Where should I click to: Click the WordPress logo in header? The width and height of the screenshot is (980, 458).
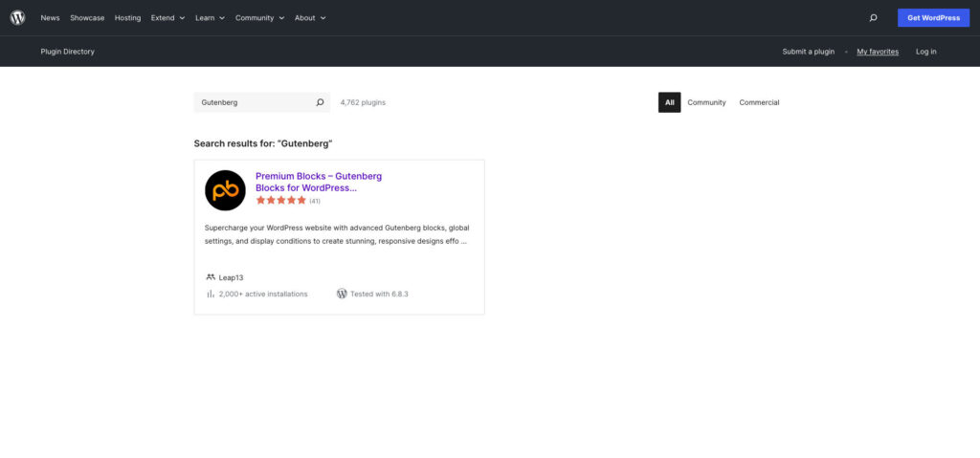point(17,17)
